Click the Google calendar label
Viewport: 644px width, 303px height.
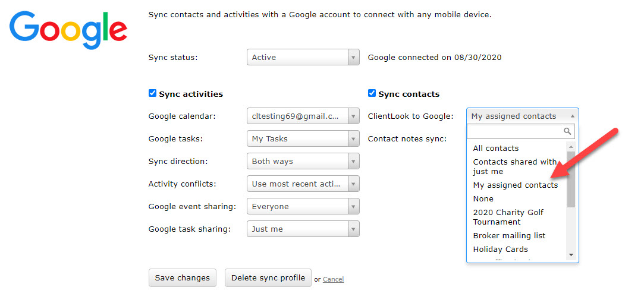182,116
